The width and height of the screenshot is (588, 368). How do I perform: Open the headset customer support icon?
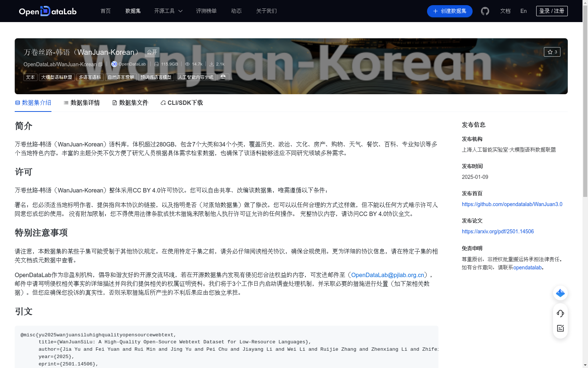(x=560, y=314)
